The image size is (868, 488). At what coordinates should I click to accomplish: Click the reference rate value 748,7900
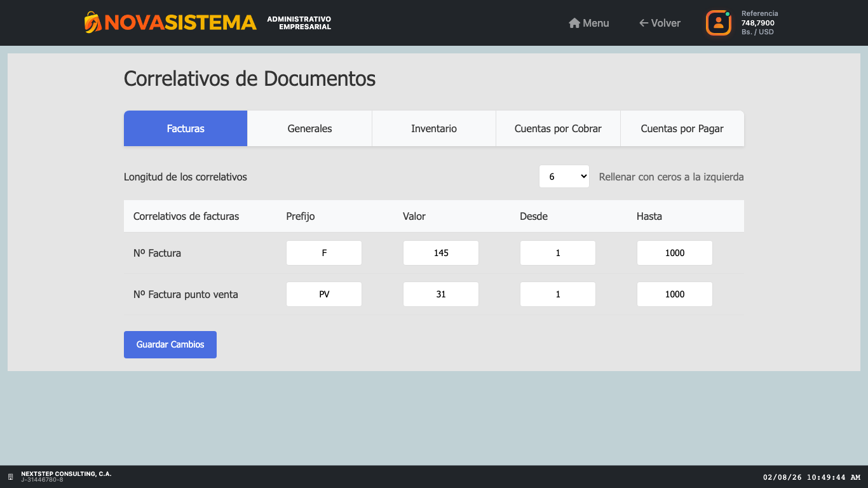tap(758, 23)
